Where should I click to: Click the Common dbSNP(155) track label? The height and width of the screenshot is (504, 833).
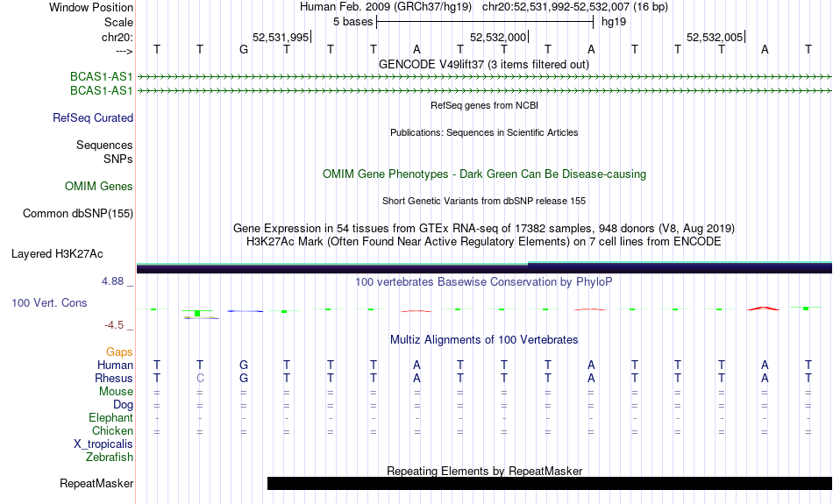pyautogui.click(x=77, y=214)
